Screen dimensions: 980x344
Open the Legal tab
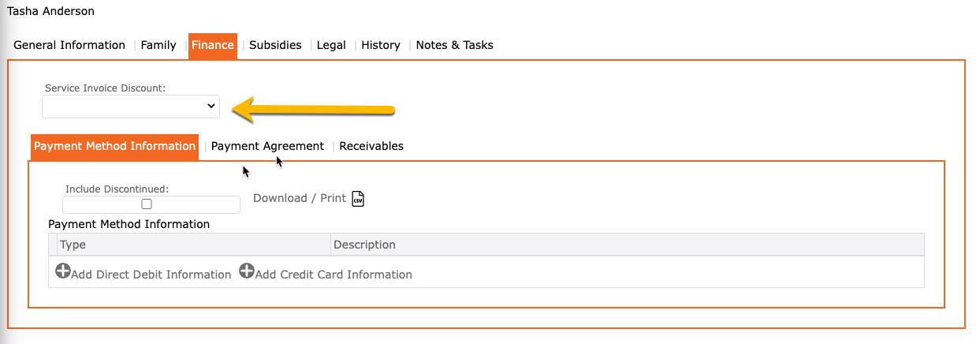(x=331, y=45)
